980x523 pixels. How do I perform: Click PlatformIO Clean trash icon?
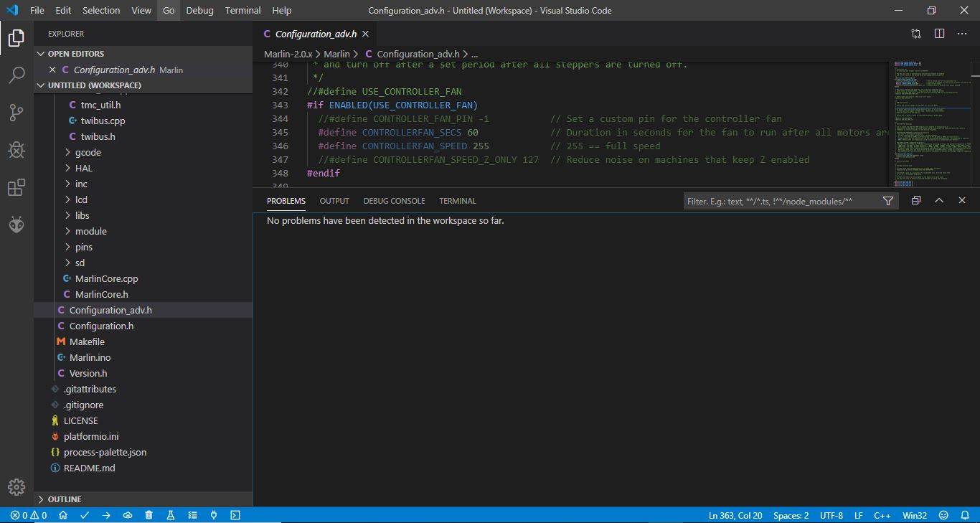(149, 515)
